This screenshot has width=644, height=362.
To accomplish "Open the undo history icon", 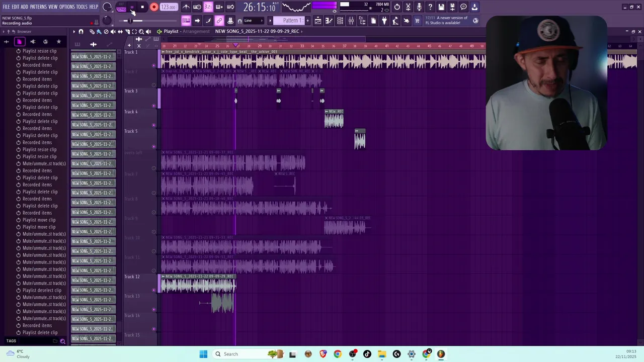I will (x=397, y=7).
